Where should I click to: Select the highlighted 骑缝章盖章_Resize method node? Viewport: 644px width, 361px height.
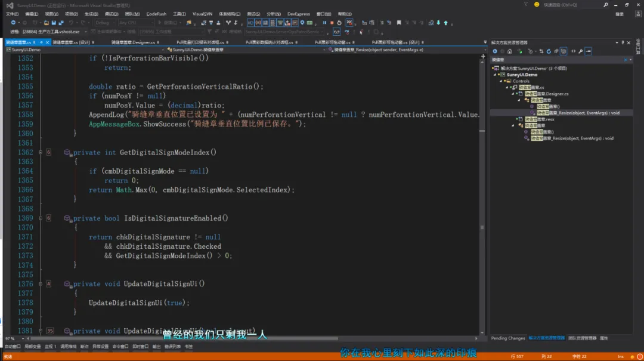pos(578,113)
